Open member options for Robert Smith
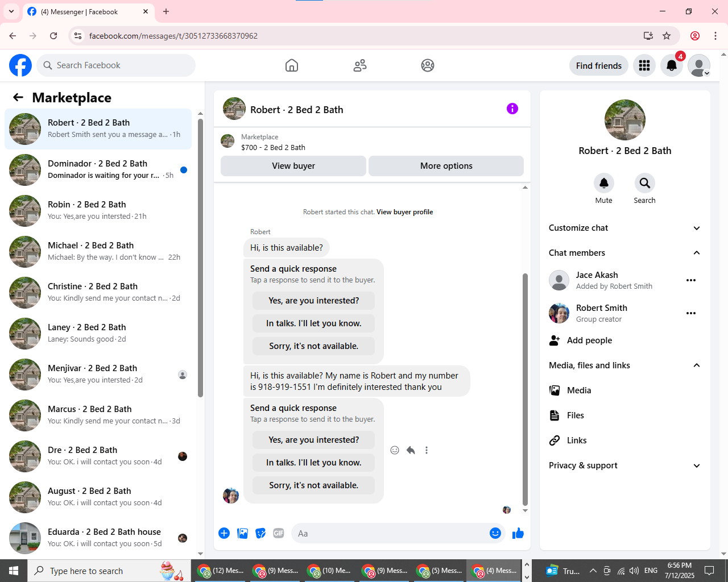Image resolution: width=728 pixels, height=582 pixels. pyautogui.click(x=691, y=313)
